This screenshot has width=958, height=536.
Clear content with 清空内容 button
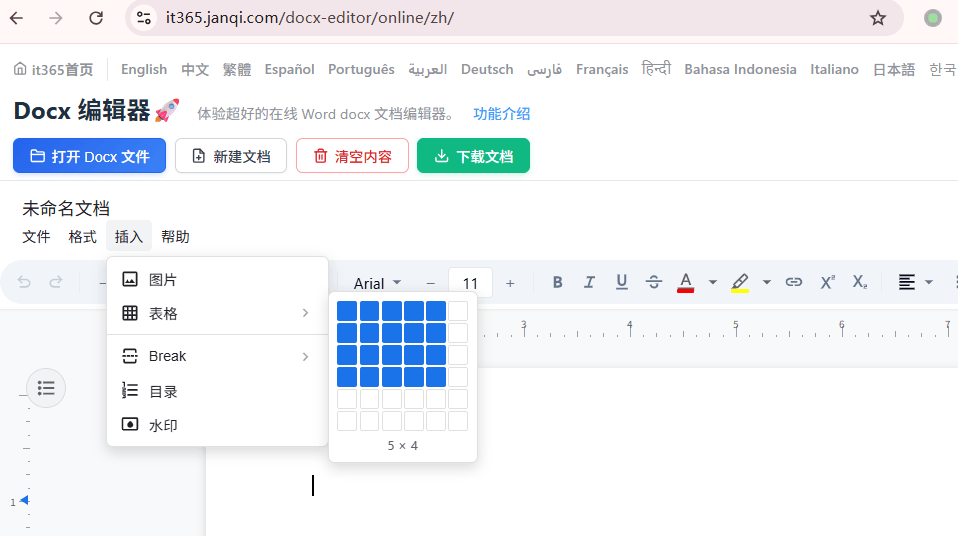point(352,156)
